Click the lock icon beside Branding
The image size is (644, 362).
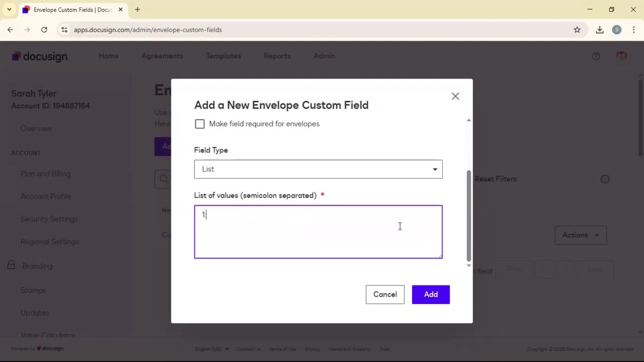(11, 265)
